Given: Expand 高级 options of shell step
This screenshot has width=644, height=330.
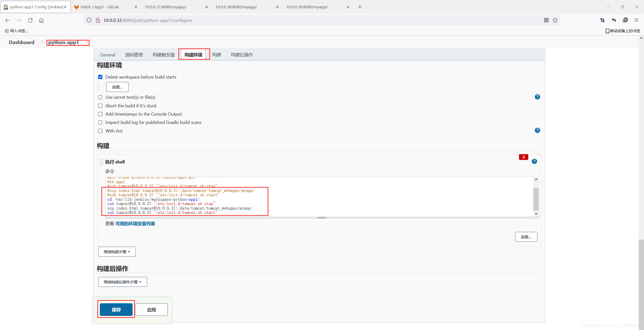Looking at the screenshot, I should point(526,237).
